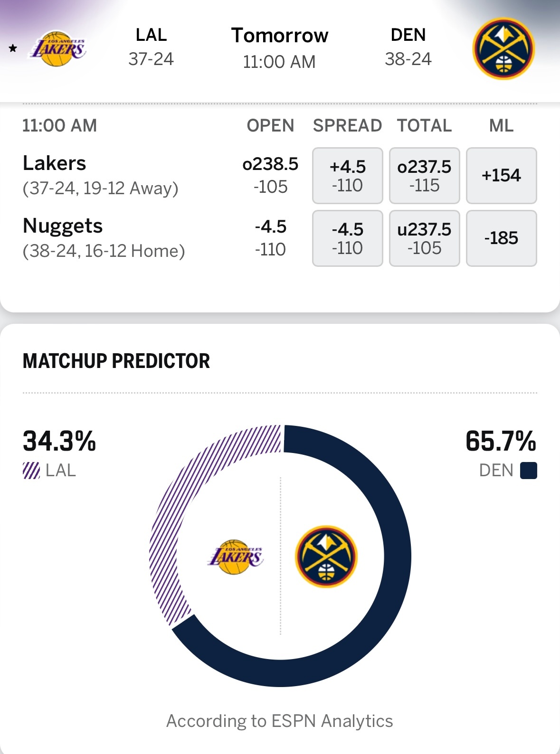Open the Lakers team name in odds table
Image resolution: width=560 pixels, height=754 pixels.
tap(55, 163)
